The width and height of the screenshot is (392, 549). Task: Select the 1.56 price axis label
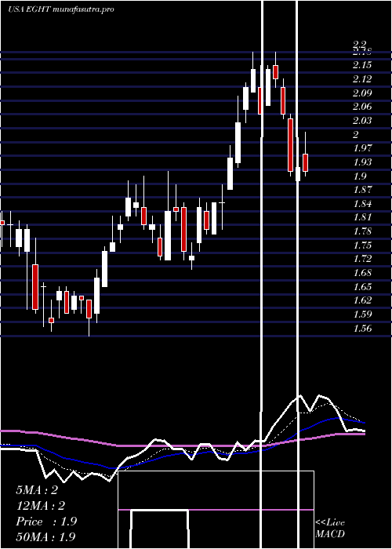click(x=362, y=329)
